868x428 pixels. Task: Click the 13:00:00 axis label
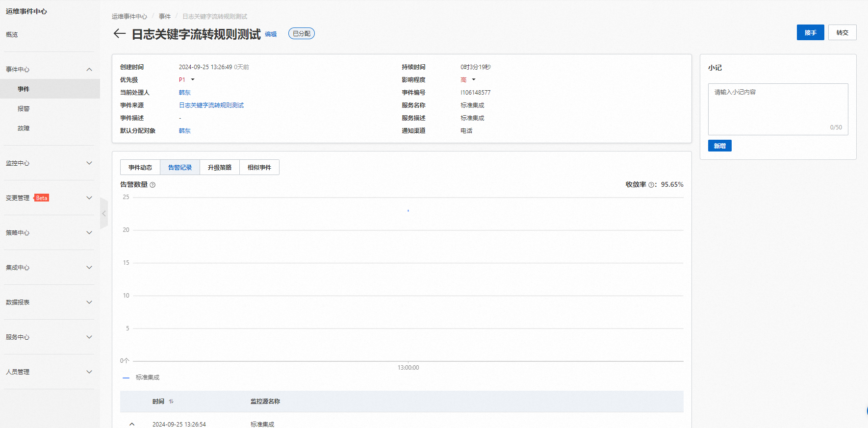point(408,368)
